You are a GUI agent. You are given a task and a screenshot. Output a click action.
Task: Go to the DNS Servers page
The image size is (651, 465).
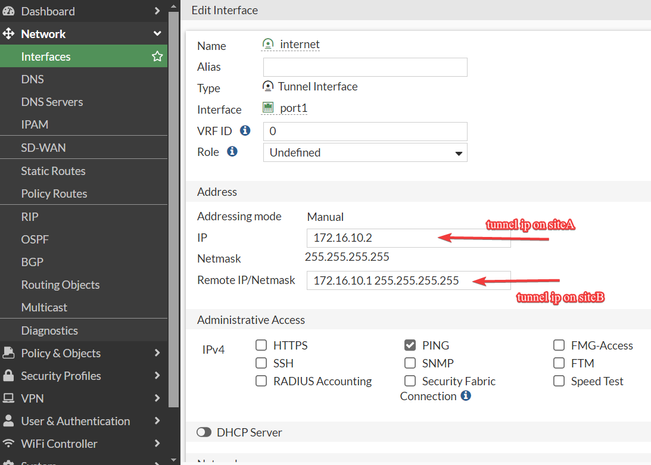pyautogui.click(x=52, y=102)
